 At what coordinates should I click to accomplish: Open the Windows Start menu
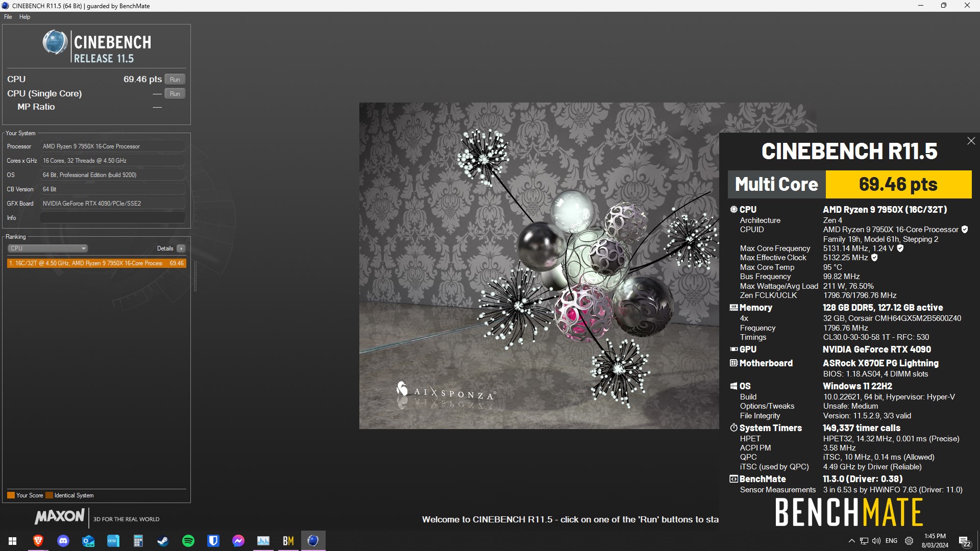coord(13,541)
